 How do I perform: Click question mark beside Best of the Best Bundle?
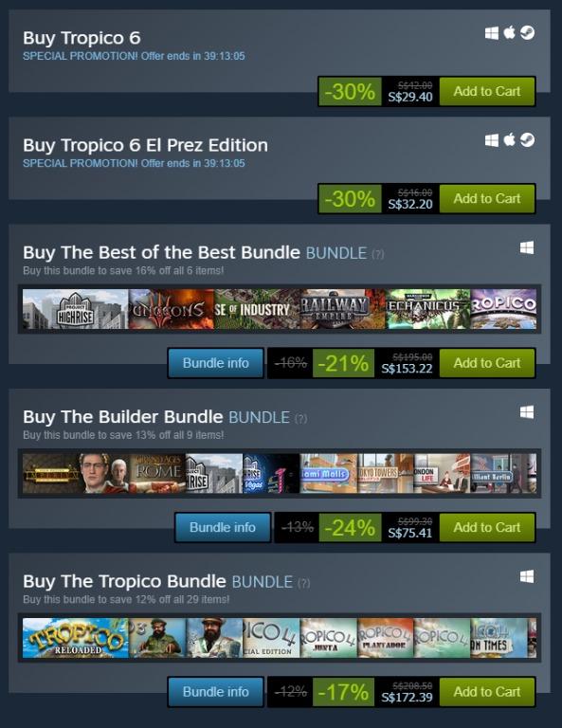[x=378, y=254]
